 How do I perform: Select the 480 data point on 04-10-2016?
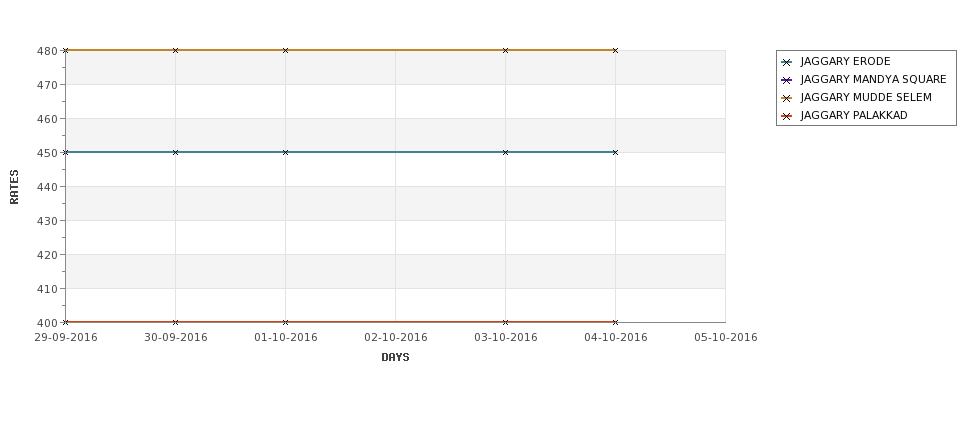coord(616,50)
